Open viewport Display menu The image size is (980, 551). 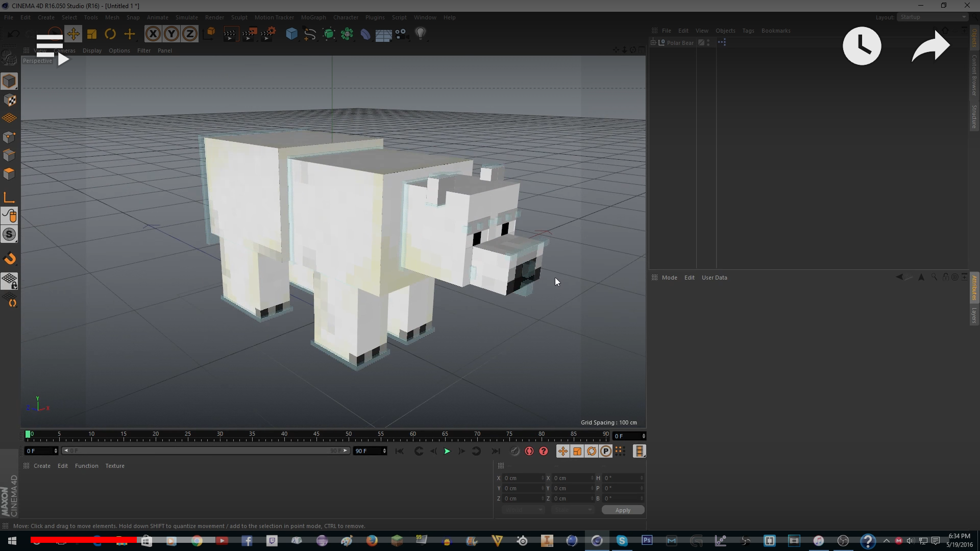(92, 51)
